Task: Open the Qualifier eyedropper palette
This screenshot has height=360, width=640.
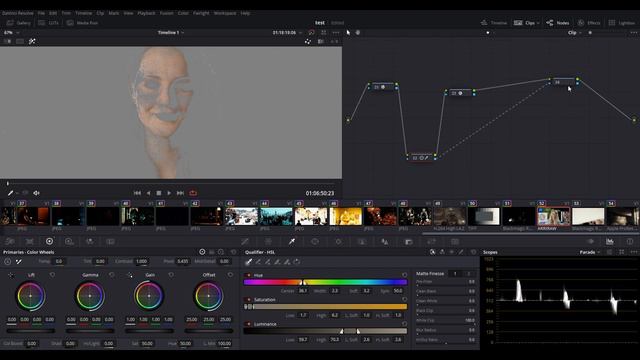Action: point(292,242)
